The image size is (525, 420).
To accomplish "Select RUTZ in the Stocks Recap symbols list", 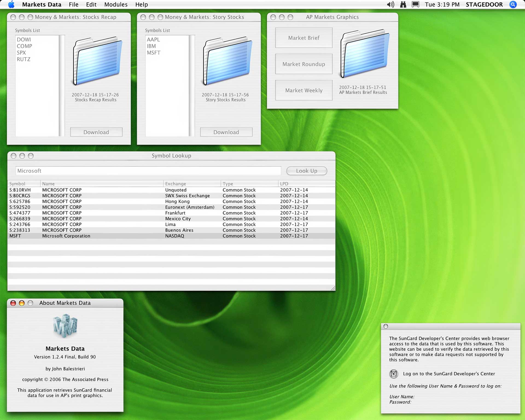I will [x=24, y=59].
